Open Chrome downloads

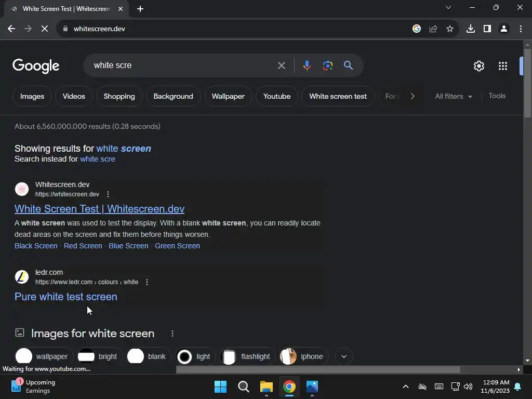point(471,29)
